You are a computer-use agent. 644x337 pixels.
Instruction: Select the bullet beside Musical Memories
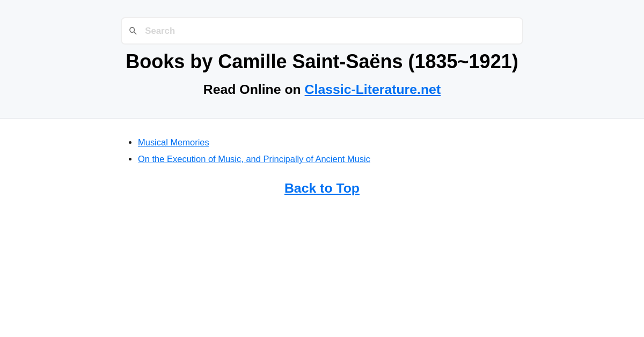[x=129, y=142]
